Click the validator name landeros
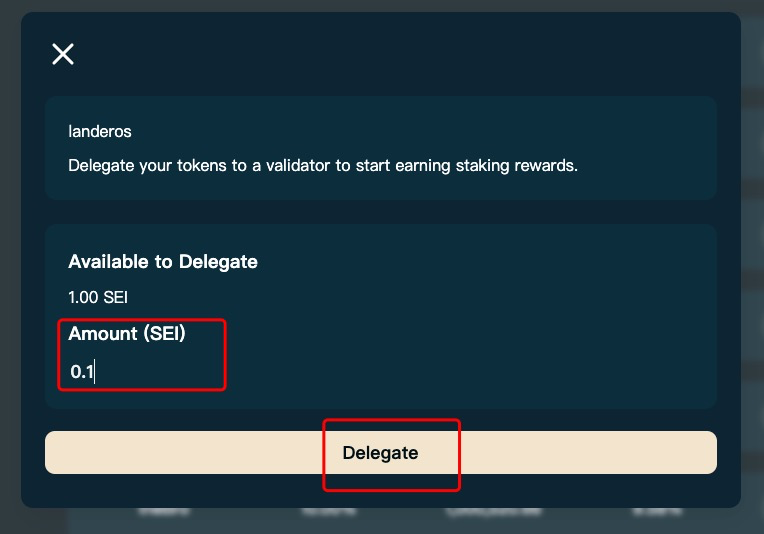 tap(100, 131)
